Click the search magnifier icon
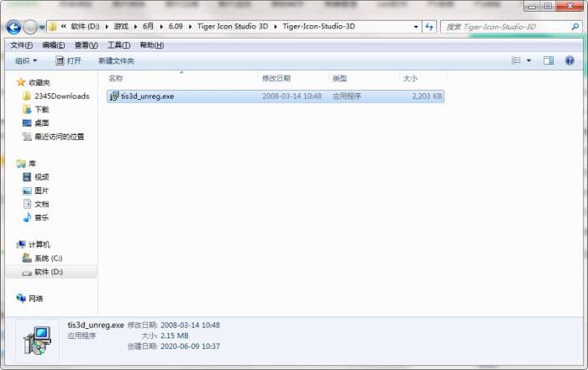The width and height of the screenshot is (588, 370). (x=575, y=27)
